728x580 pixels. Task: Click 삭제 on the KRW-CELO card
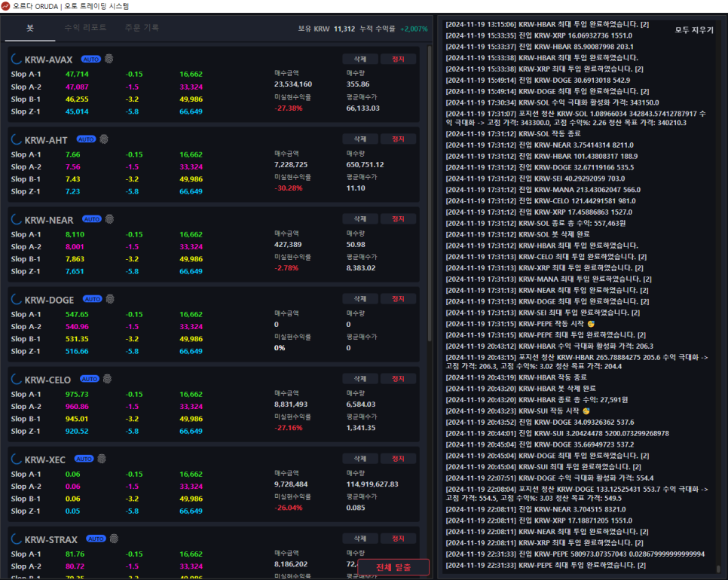360,379
